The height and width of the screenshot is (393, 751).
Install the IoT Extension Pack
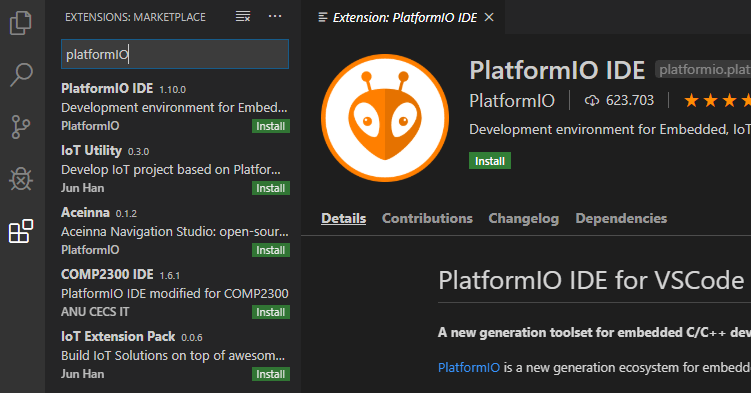(271, 374)
